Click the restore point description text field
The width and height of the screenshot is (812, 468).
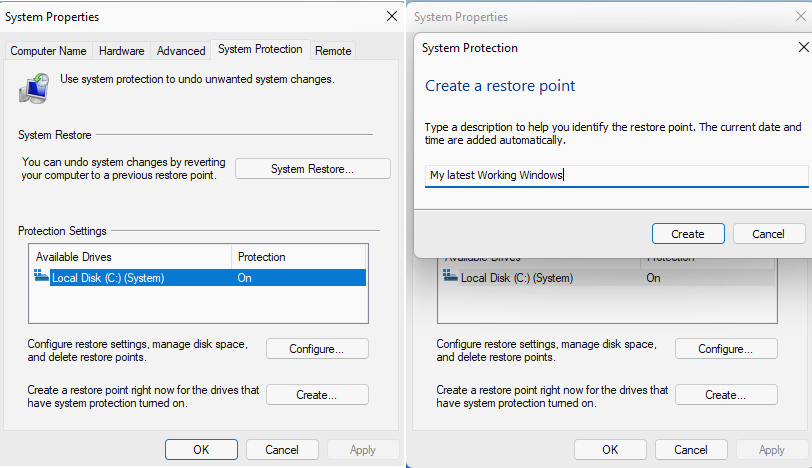[616, 176]
